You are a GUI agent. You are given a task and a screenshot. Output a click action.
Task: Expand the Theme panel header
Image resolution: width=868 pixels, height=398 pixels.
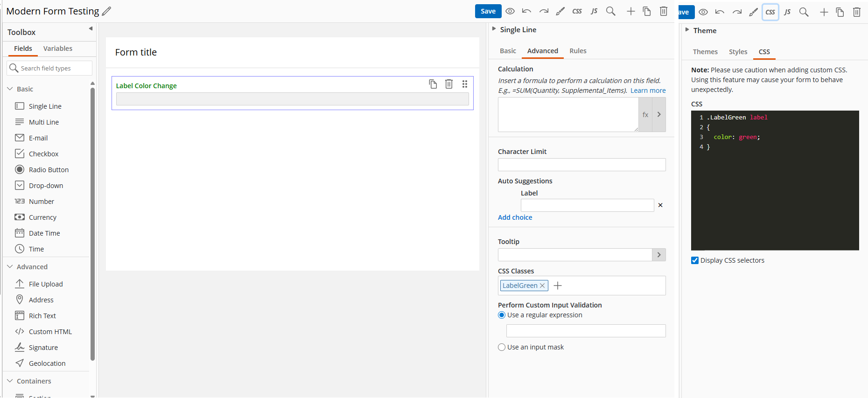point(687,30)
